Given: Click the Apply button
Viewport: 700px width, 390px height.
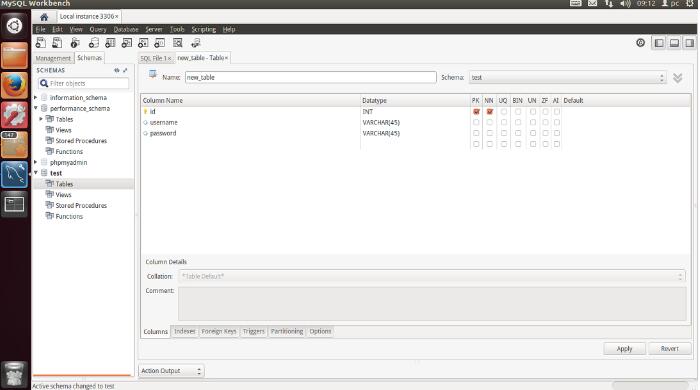Looking at the screenshot, I should tap(624, 349).
